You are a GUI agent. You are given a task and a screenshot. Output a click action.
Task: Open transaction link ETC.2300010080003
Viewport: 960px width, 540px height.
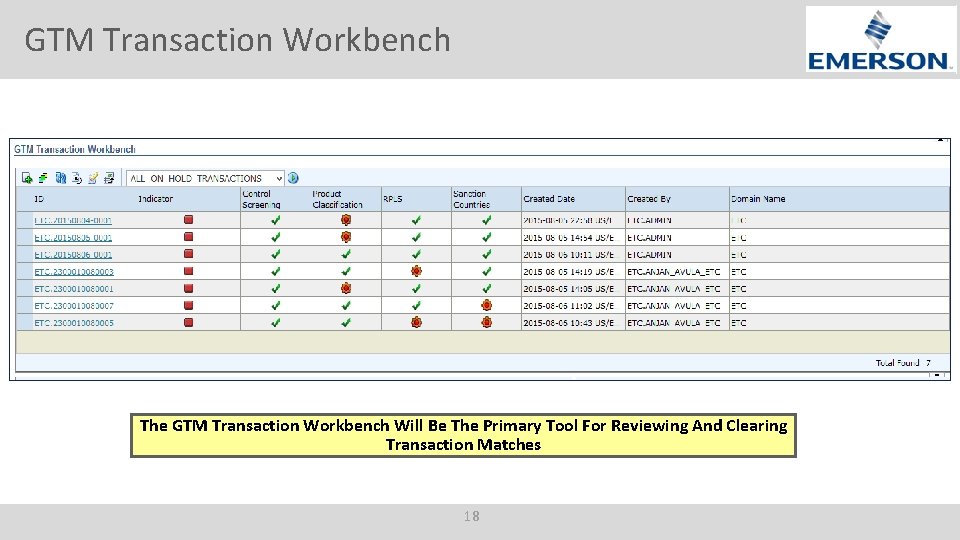tap(74, 272)
